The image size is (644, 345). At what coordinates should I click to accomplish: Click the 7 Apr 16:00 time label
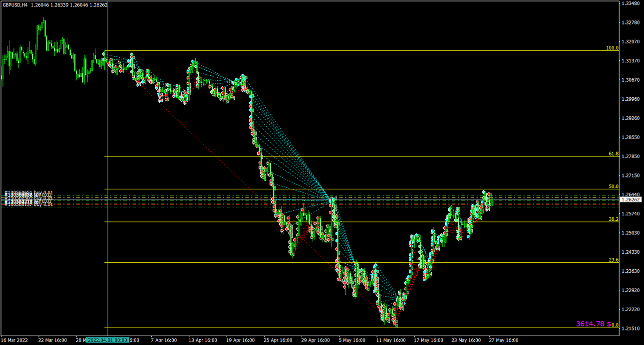click(x=163, y=340)
